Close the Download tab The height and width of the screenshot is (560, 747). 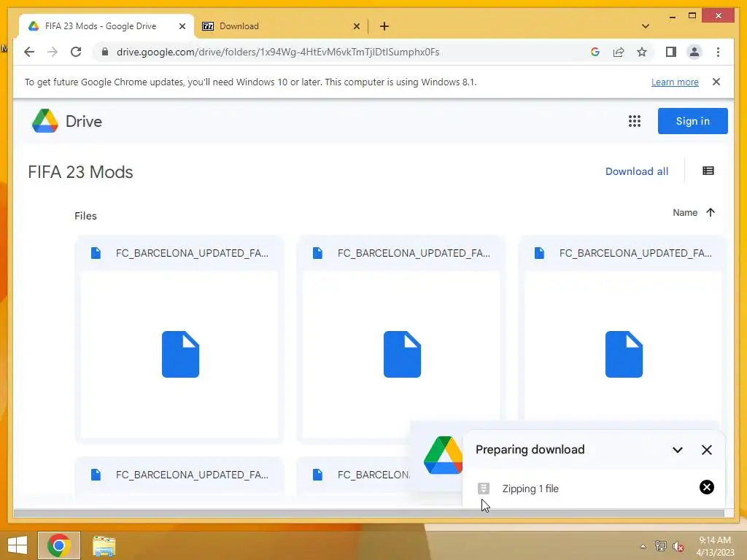coord(356,26)
